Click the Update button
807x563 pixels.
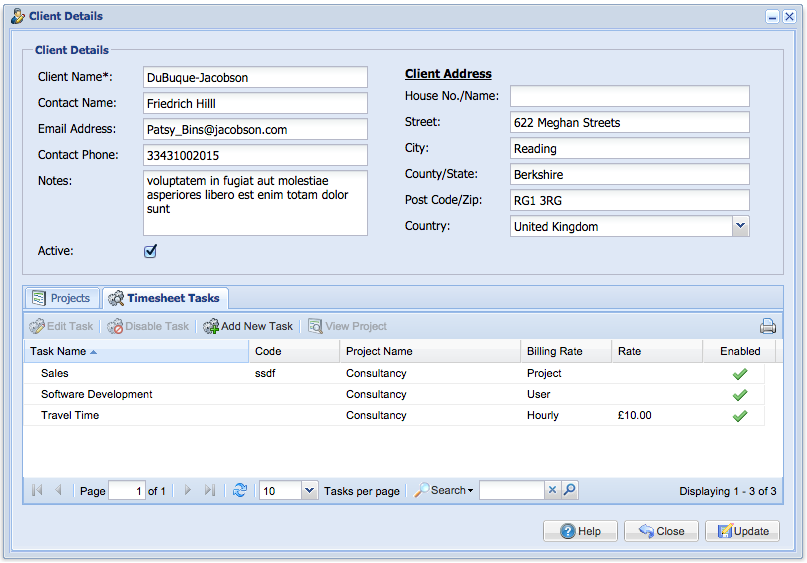pyautogui.click(x=743, y=531)
